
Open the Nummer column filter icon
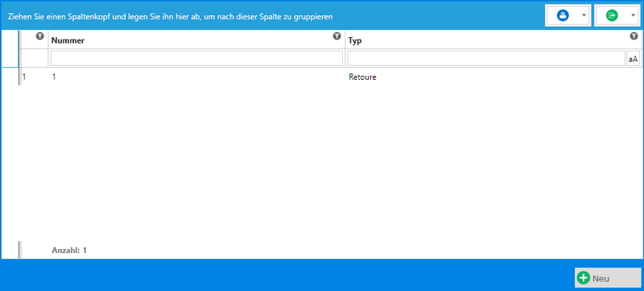336,36
